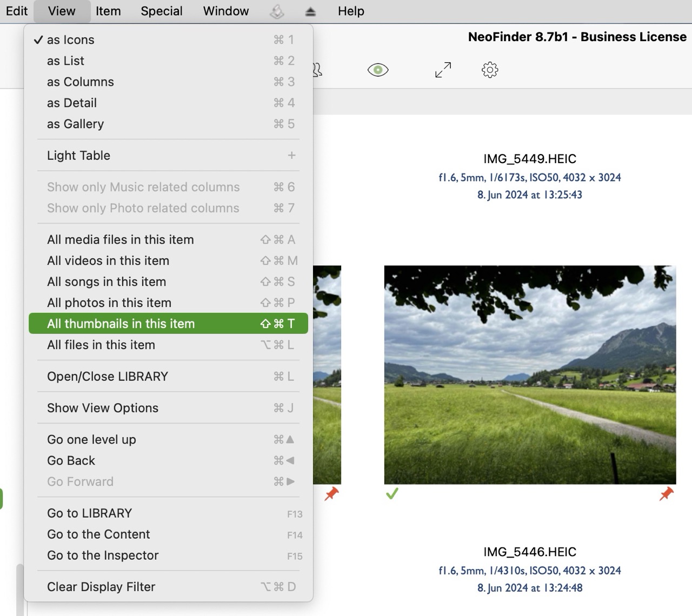Click the green checkmark under the meadow photo

(392, 493)
